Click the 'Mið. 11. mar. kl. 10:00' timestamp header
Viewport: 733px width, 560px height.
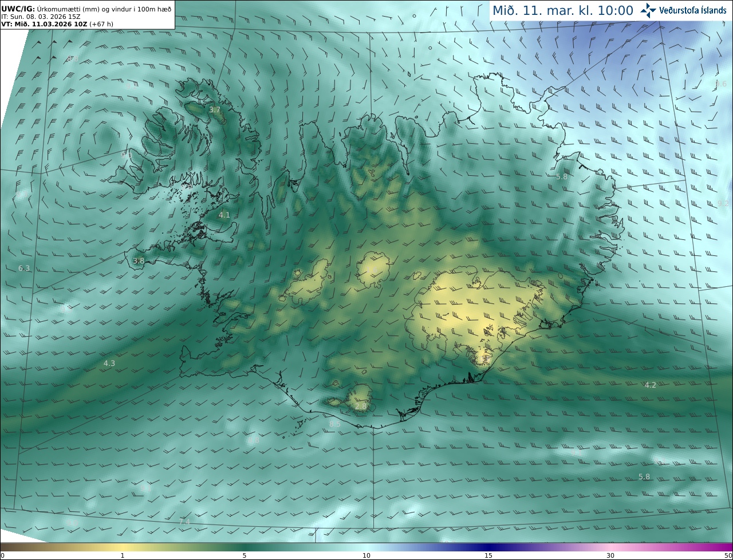(x=563, y=11)
